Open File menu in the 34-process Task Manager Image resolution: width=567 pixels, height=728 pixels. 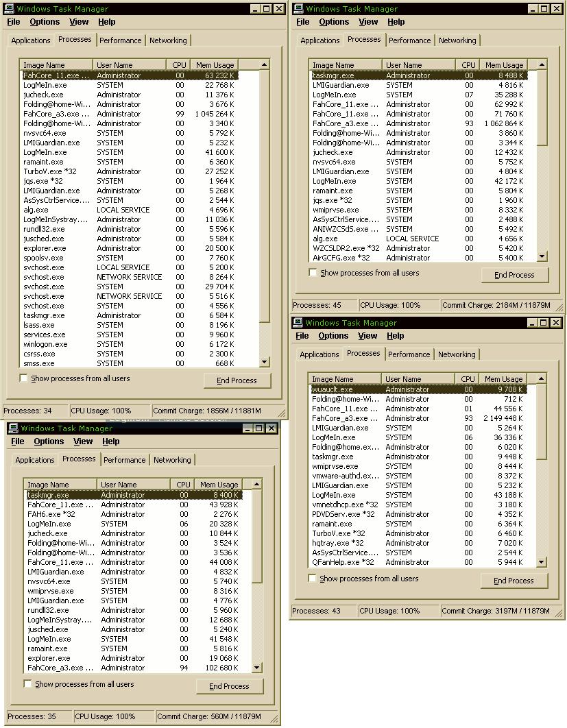pyautogui.click(x=14, y=22)
